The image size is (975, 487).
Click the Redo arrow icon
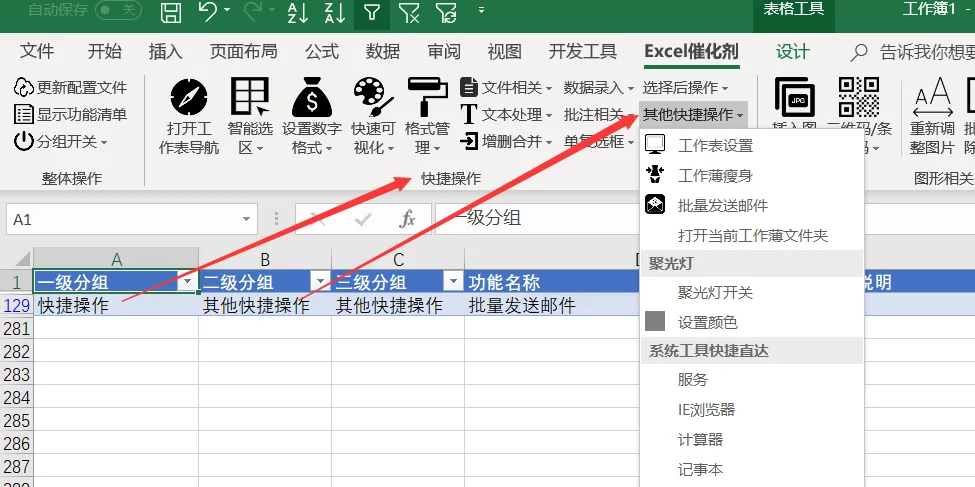(254, 12)
